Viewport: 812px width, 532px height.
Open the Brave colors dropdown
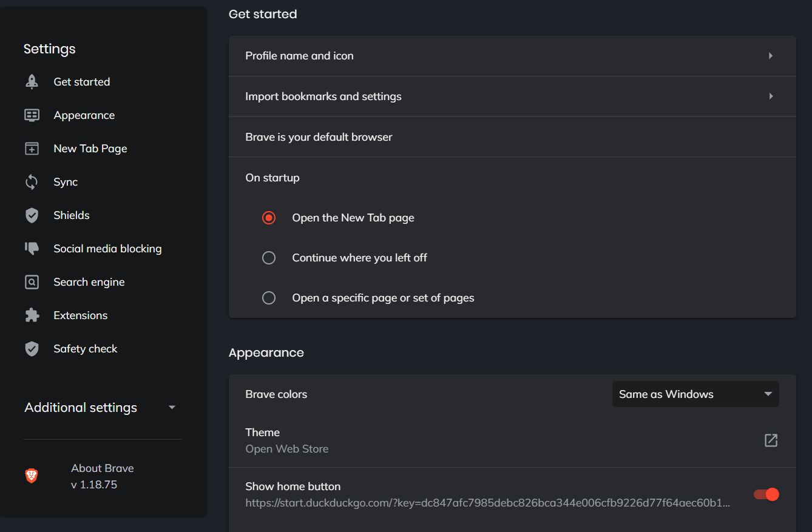(x=695, y=394)
